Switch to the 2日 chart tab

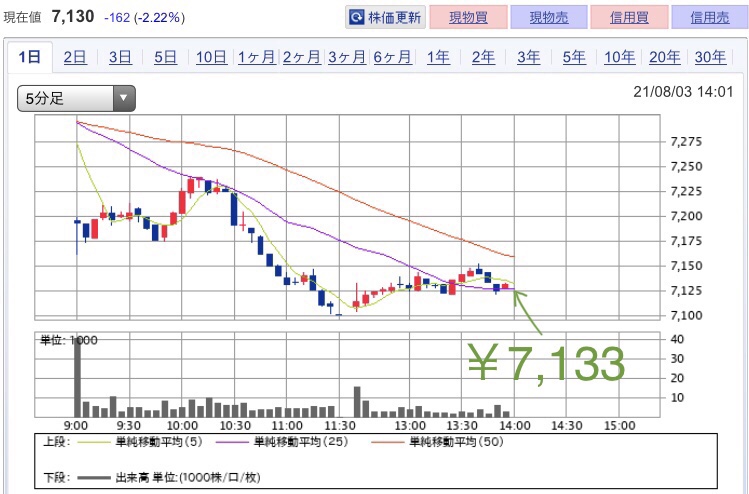[x=75, y=57]
